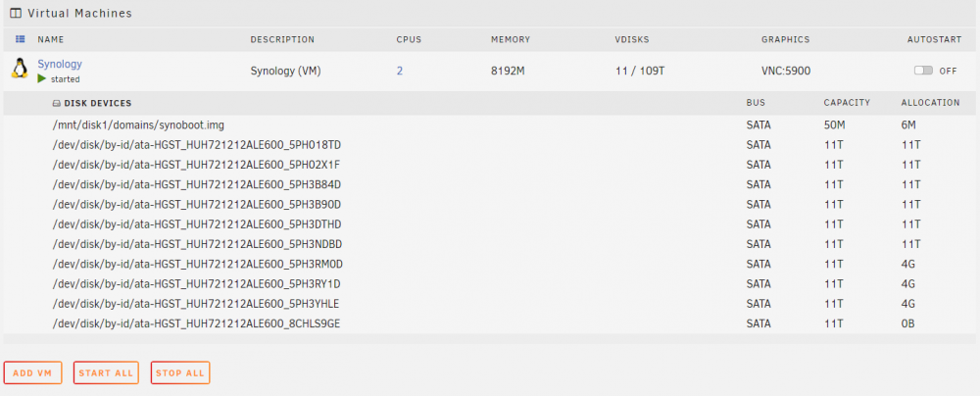Toggle Synology autostart switch on

click(923, 71)
